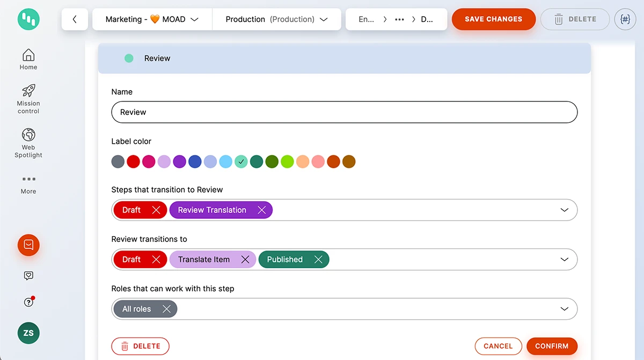Open the orange chat inbox icon
The width and height of the screenshot is (644, 360).
[x=28, y=245]
